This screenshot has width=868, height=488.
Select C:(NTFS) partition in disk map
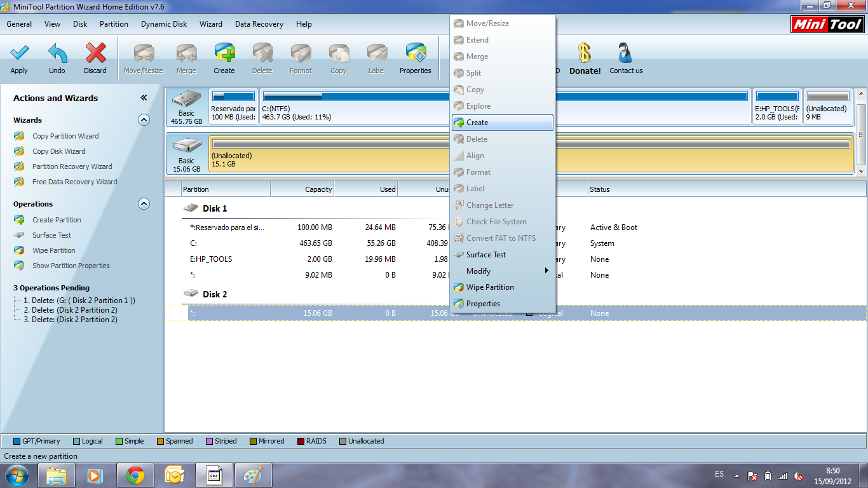pos(505,107)
